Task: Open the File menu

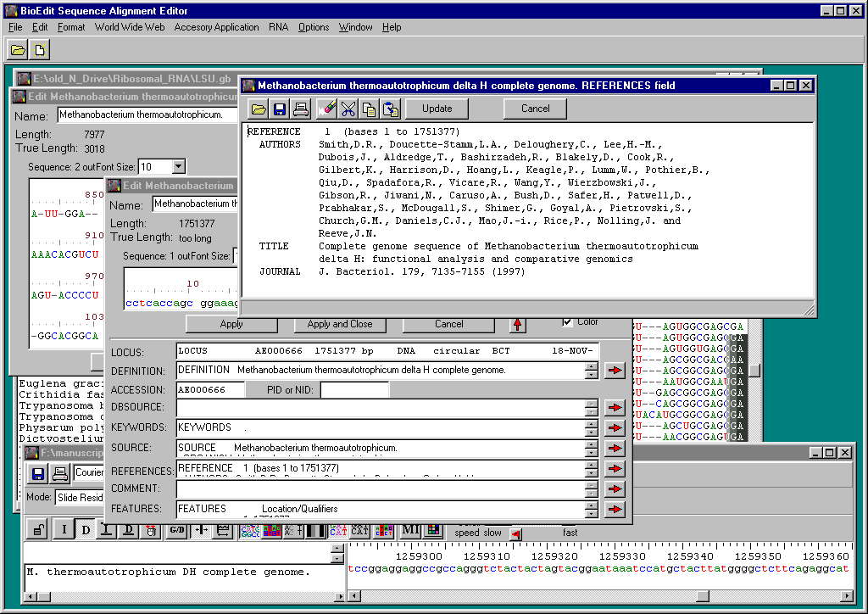Action: [15, 27]
